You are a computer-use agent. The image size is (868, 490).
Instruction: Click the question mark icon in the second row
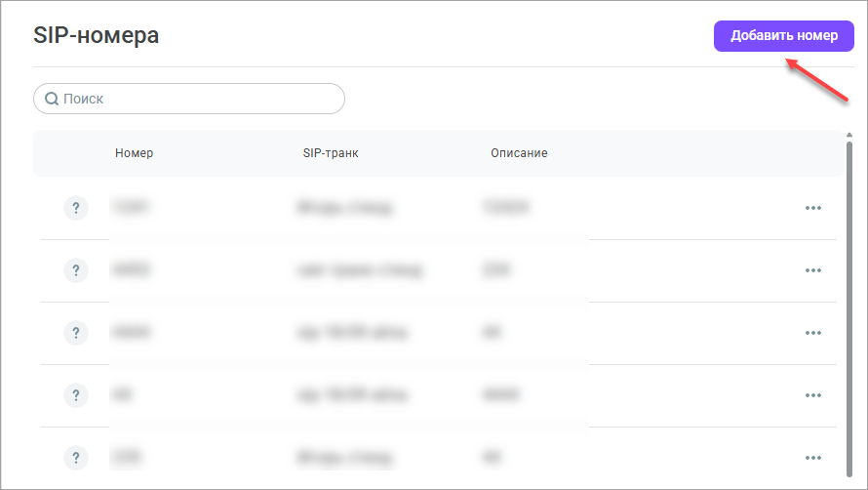76,270
